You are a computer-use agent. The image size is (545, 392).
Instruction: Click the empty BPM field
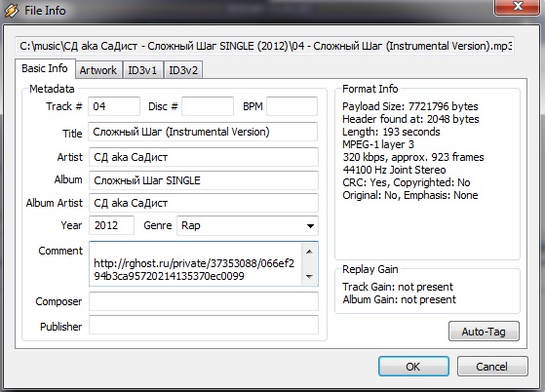[292, 106]
